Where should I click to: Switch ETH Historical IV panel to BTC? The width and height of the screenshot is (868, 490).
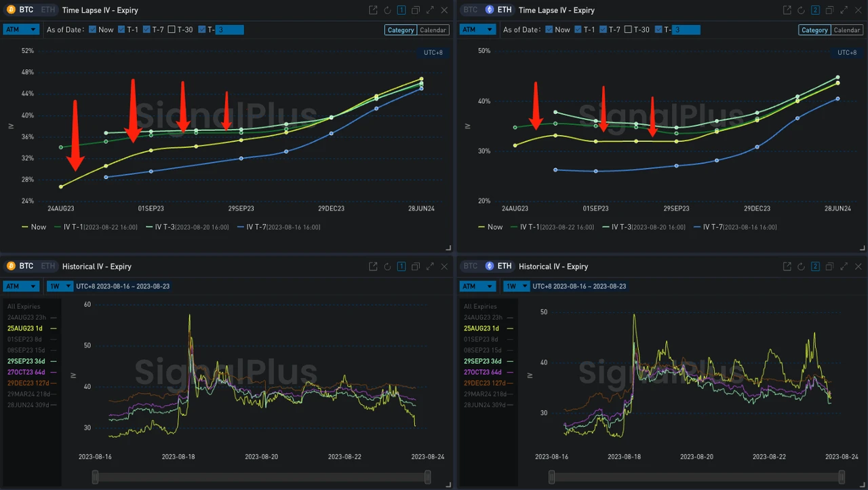click(x=471, y=267)
